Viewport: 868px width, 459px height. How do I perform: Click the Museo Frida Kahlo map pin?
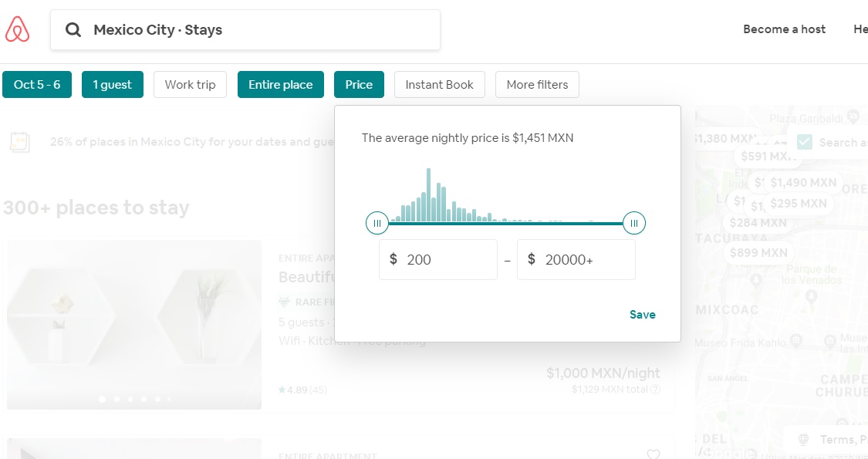(x=796, y=341)
